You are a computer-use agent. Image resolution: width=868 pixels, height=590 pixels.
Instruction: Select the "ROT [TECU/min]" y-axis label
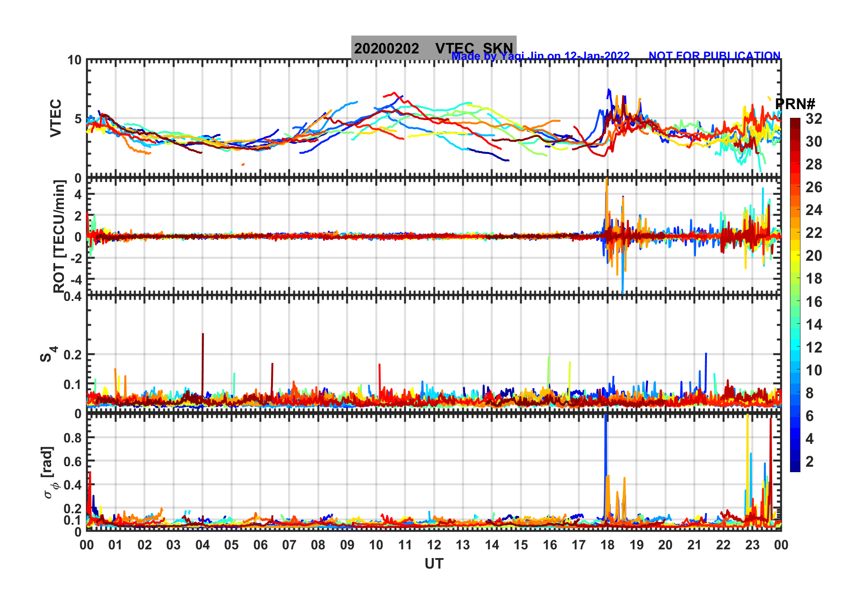coord(59,236)
